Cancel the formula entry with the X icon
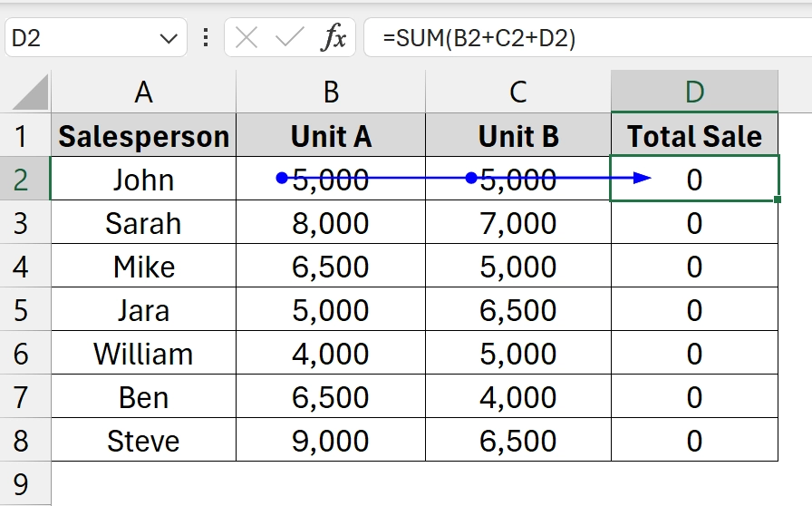 click(246, 38)
